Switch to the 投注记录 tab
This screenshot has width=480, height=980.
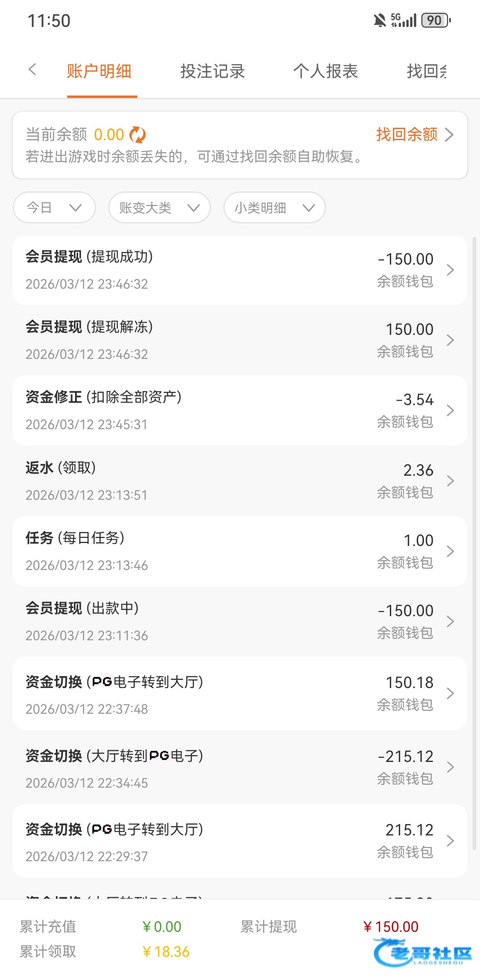213,71
